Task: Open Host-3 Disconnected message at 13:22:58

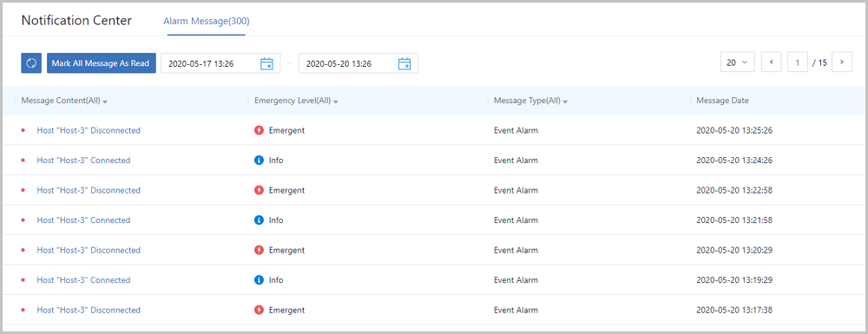Action: (x=89, y=190)
